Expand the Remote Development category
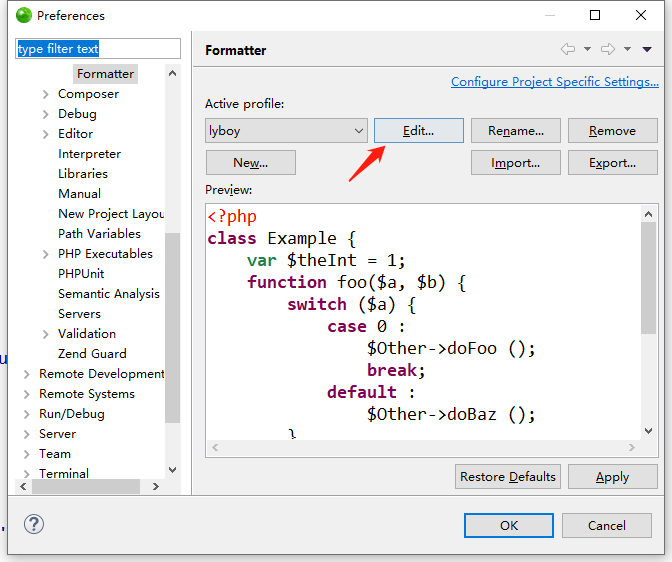Viewport: 672px width, 562px height. [x=27, y=374]
